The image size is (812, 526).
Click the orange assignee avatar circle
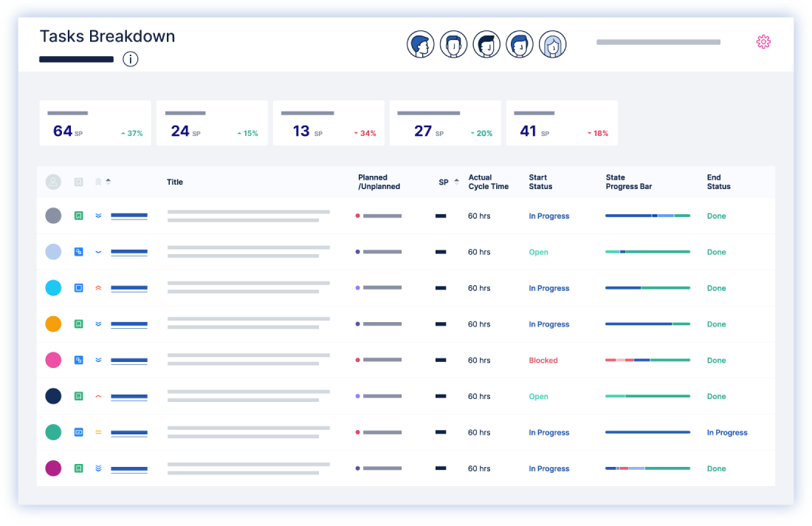53,324
